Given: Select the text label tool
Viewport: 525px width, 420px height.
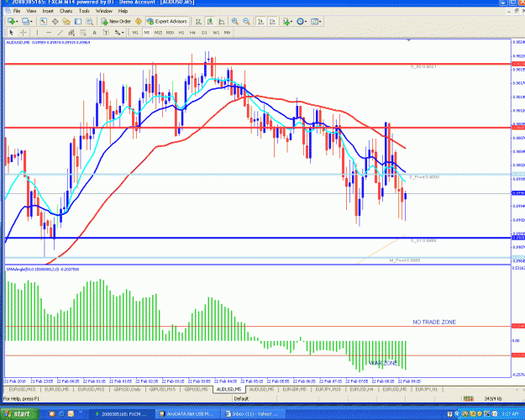Looking at the screenshot, I should (106, 33).
